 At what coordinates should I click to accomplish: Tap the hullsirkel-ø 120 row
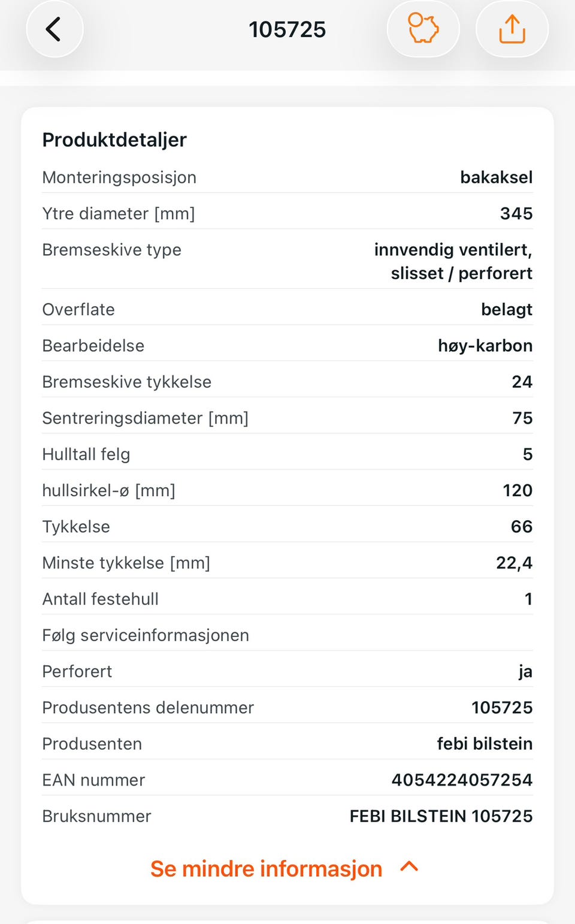point(287,490)
